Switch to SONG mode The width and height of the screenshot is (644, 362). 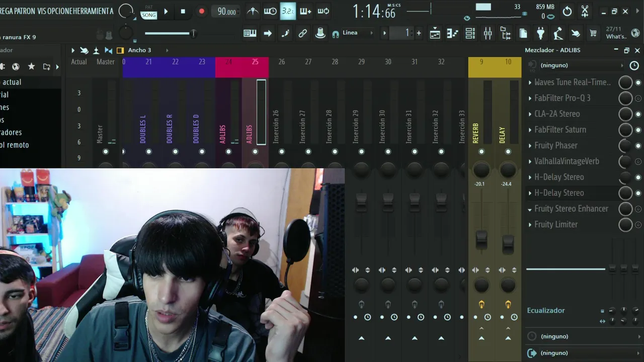coord(148,15)
